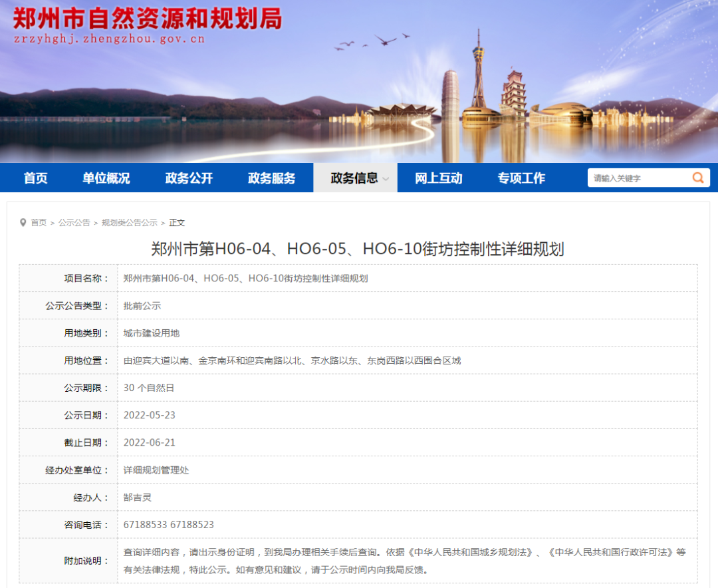Click the 项目名称 label
Screen dimensions: 718x588
86,279
